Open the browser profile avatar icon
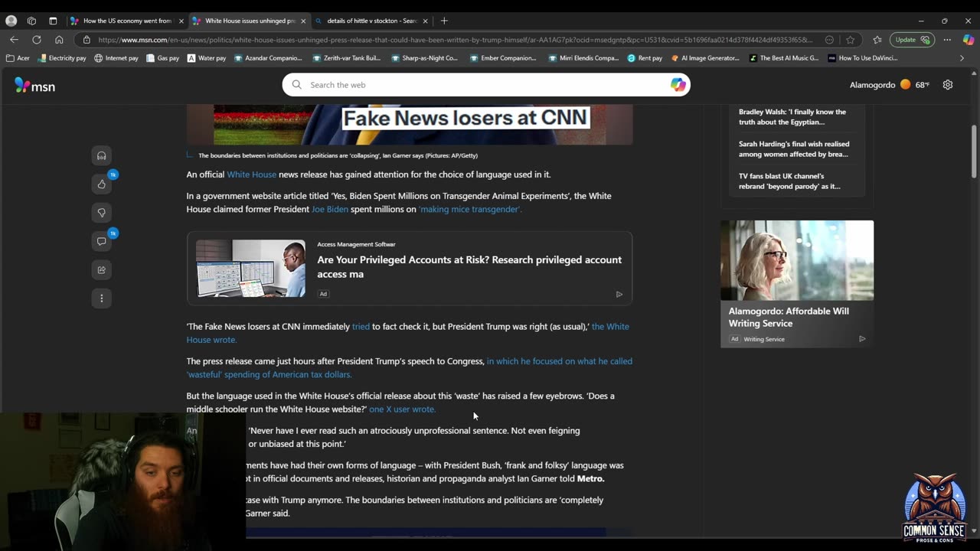This screenshot has height=551, width=980. 11,21
